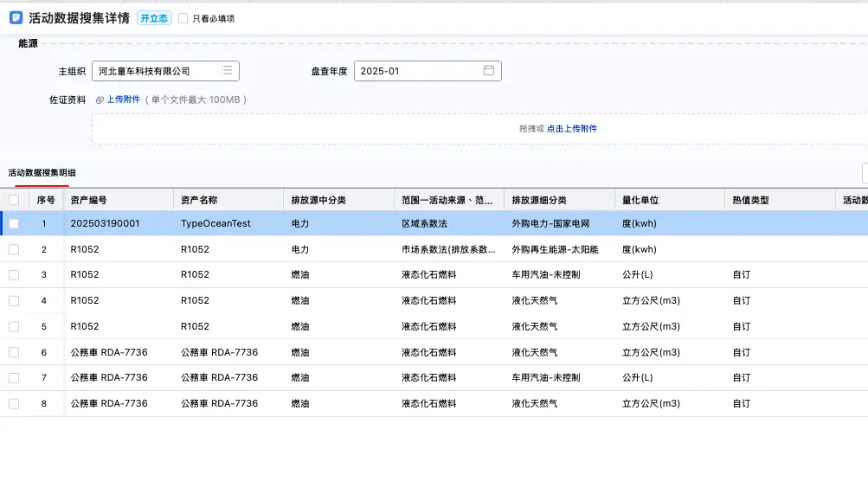The height and width of the screenshot is (488, 868).
Task: Click the 量化单位 column header
Action: [x=640, y=200]
